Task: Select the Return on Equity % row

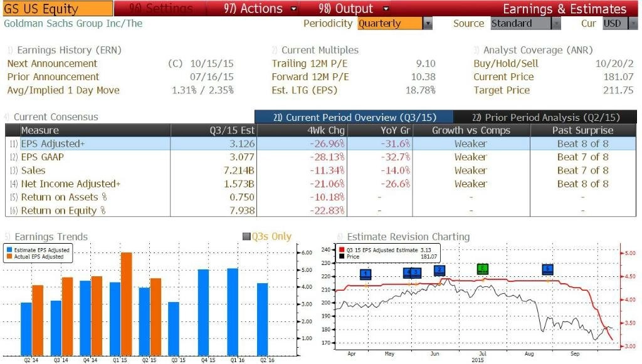Action: [320, 211]
